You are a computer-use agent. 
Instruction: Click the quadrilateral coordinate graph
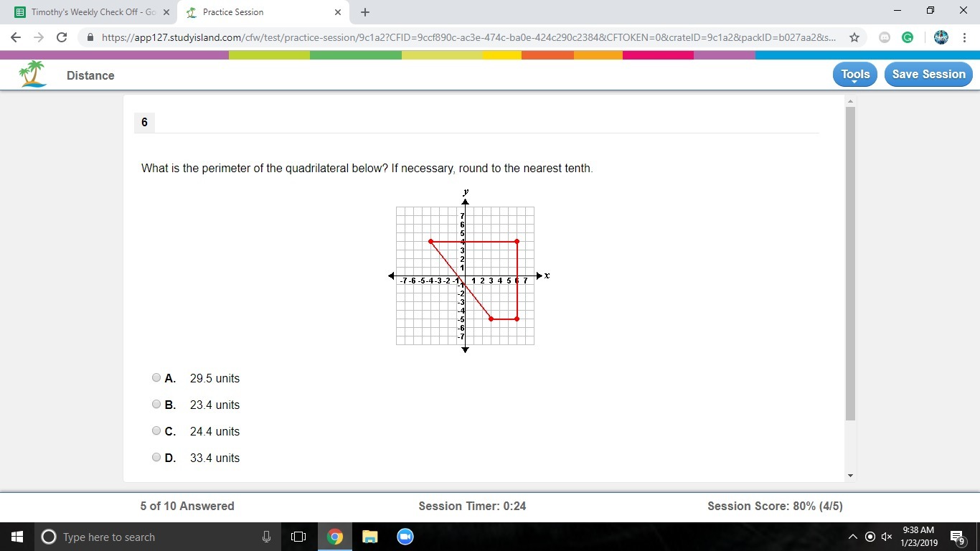[x=468, y=270]
